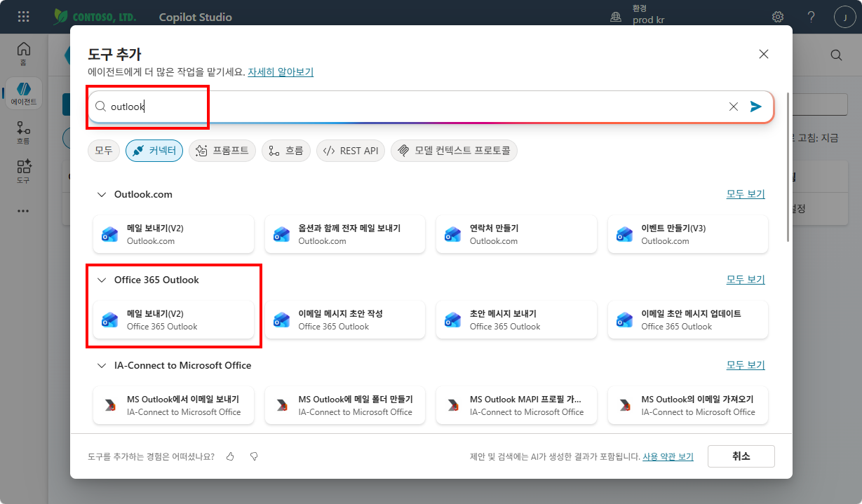Clear the outlook search text
The image size is (862, 504).
pyautogui.click(x=734, y=107)
